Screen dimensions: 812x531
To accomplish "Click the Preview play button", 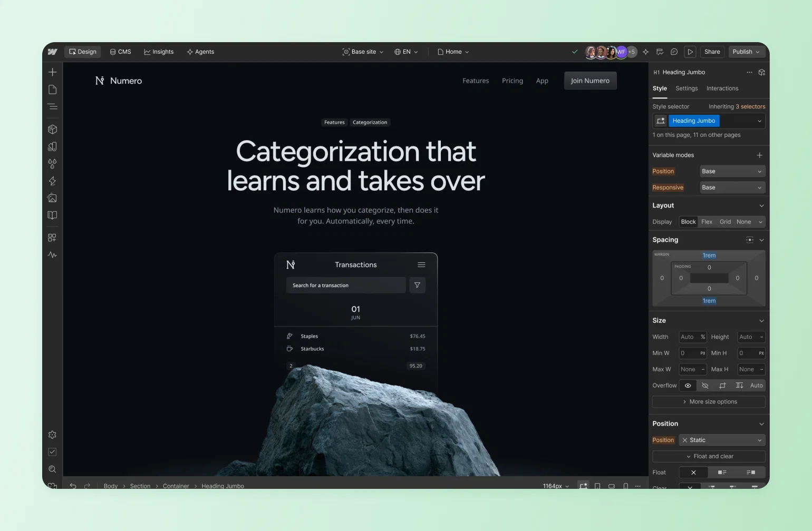I will point(690,52).
